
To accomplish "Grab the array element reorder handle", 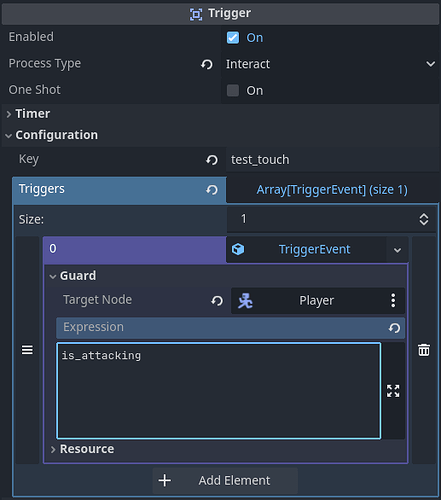I will (27, 350).
